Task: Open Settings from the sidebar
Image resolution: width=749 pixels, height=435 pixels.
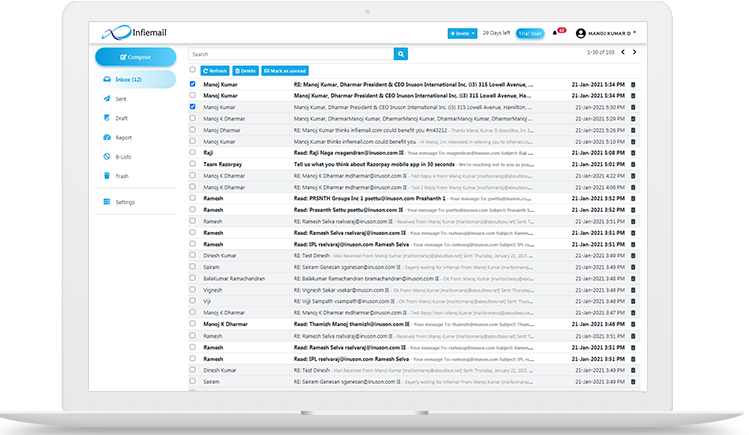Action: [124, 202]
